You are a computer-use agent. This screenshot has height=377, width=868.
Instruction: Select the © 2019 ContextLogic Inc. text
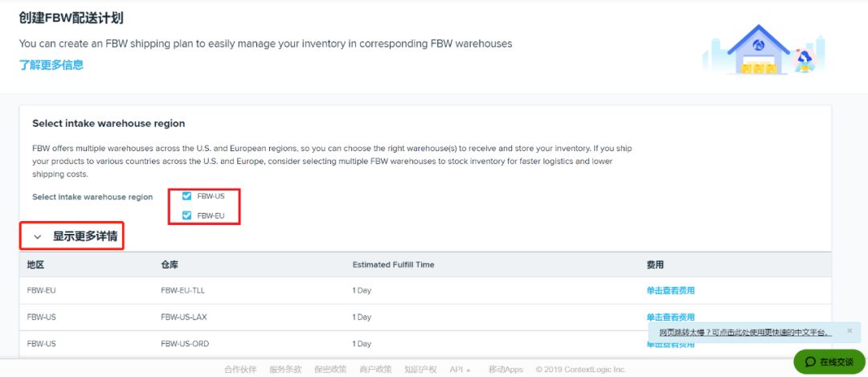[581, 369]
